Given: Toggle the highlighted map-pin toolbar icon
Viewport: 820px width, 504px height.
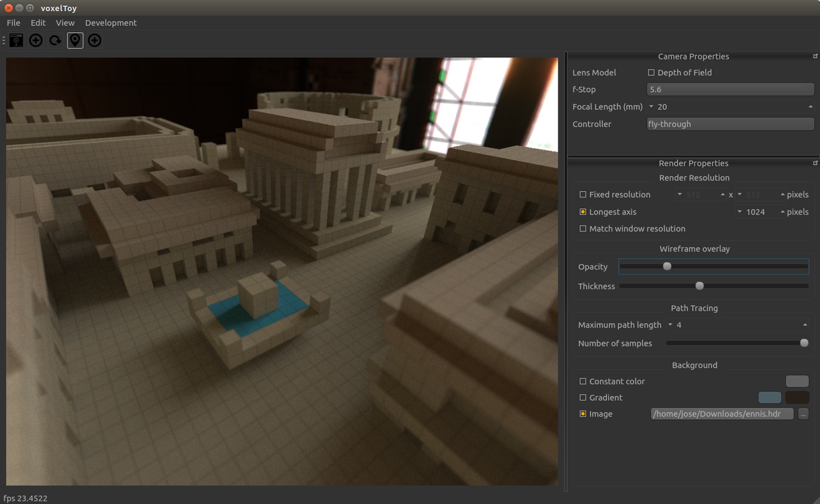Looking at the screenshot, I should pyautogui.click(x=75, y=40).
